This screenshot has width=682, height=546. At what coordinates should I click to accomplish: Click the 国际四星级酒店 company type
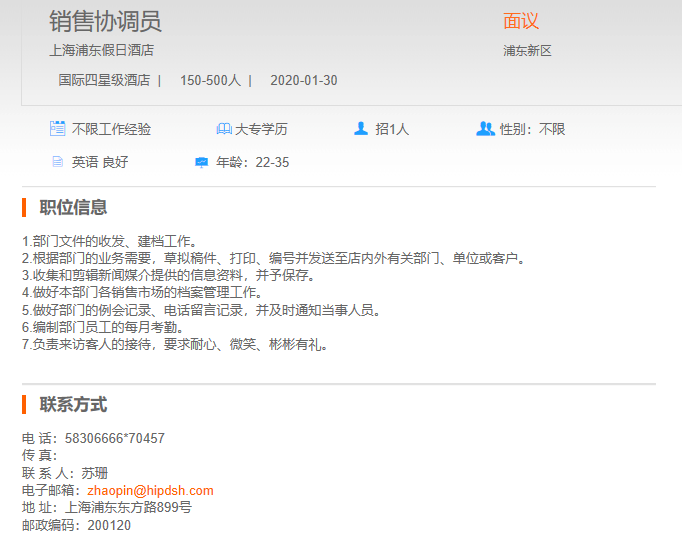point(104,80)
